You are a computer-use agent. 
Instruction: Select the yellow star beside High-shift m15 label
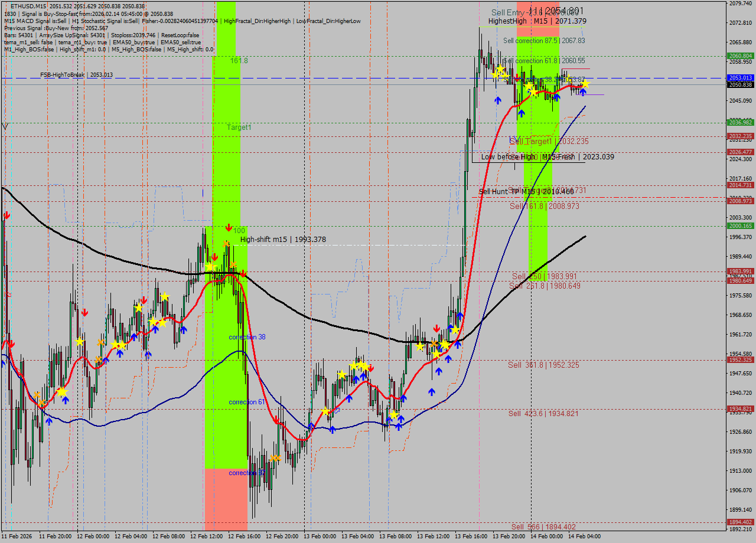[x=211, y=266]
